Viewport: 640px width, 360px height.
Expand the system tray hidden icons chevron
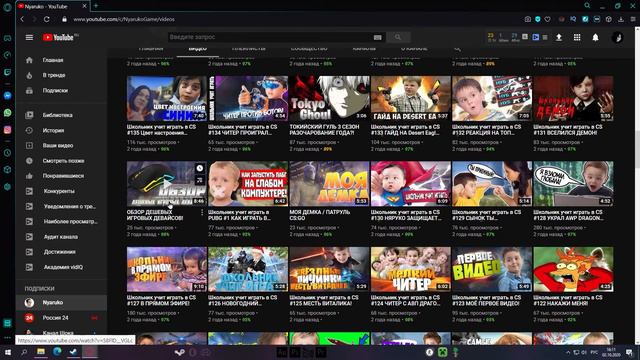[x=568, y=352]
